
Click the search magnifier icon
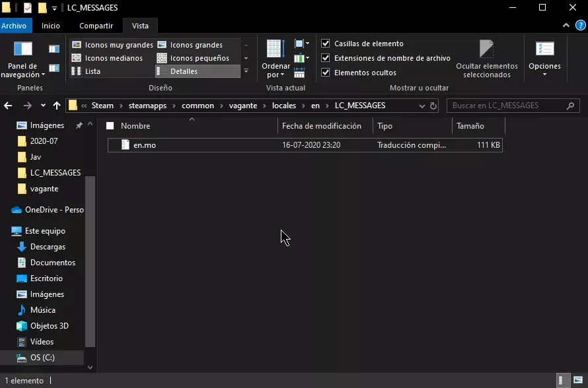(570, 106)
